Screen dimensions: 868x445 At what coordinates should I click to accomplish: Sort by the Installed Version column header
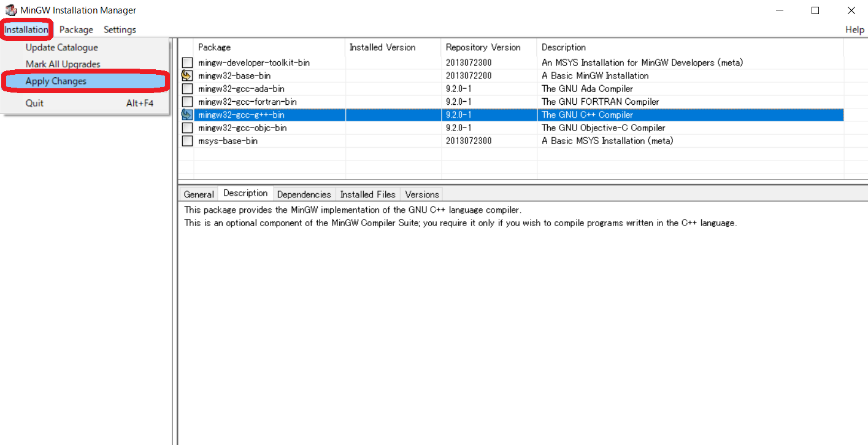coord(393,47)
